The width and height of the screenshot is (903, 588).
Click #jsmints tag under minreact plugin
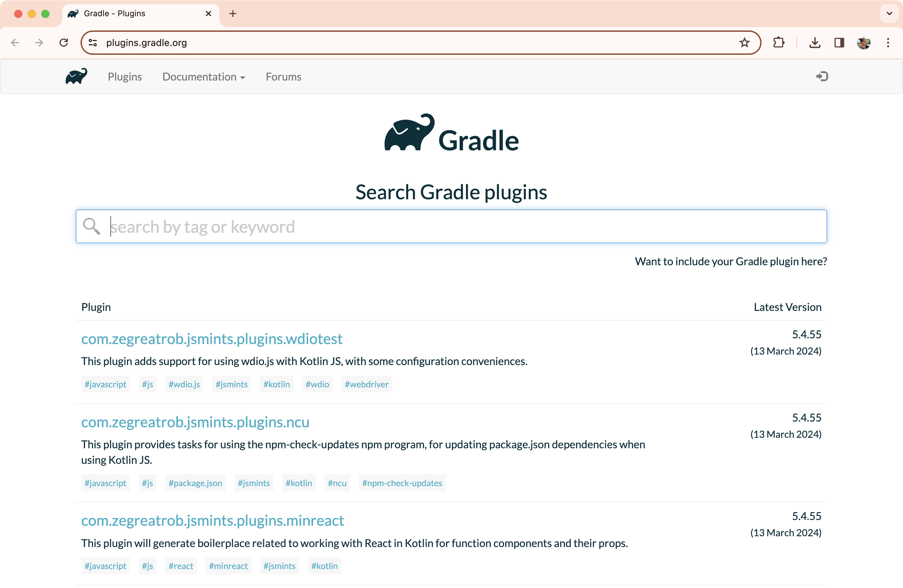[280, 566]
